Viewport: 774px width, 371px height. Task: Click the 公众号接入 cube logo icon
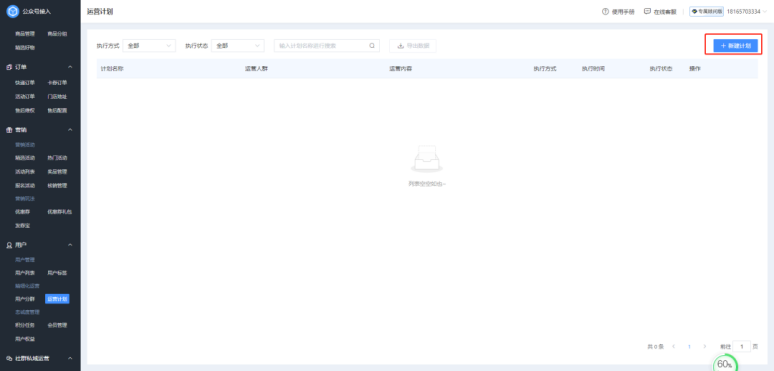point(12,11)
